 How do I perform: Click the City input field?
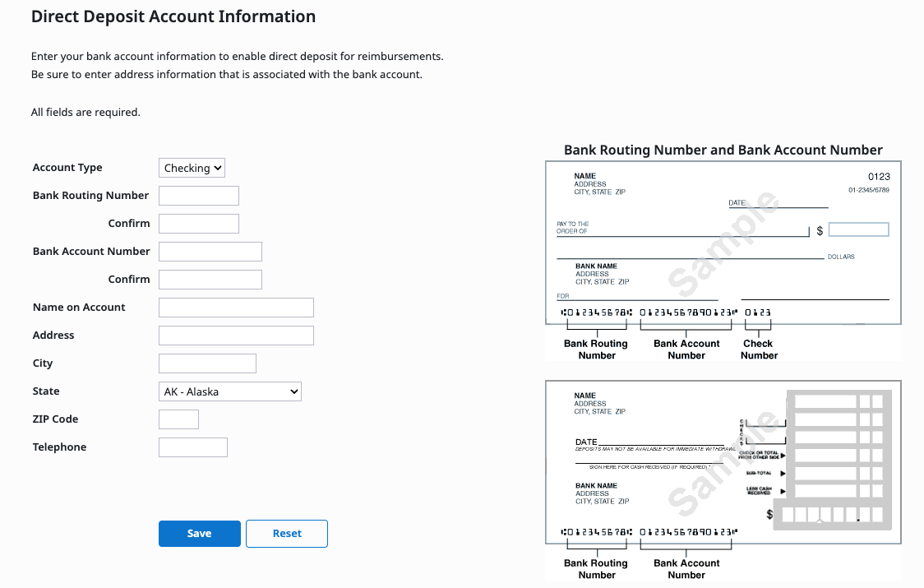[207, 363]
